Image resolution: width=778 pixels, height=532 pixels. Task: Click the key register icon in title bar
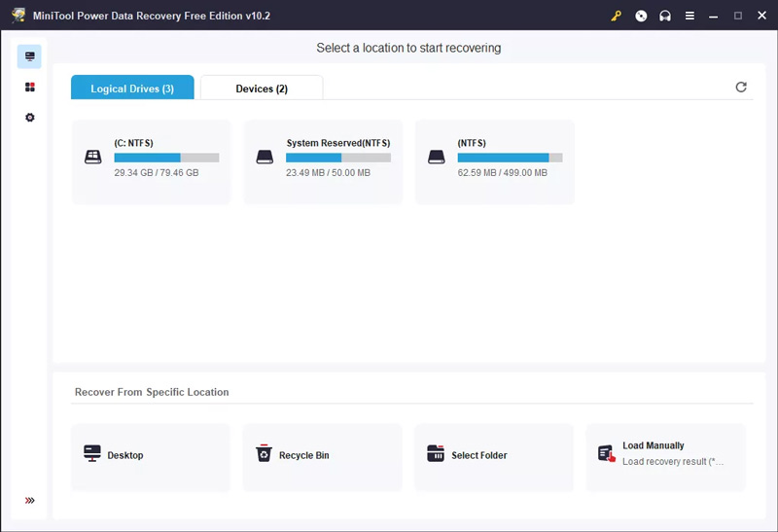[616, 16]
